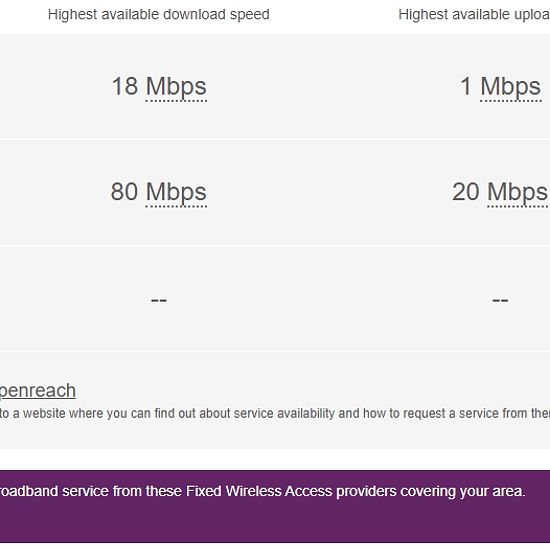Image resolution: width=550 pixels, height=550 pixels.
Task: Select the 'Highest available download speed' header
Action: 159,15
